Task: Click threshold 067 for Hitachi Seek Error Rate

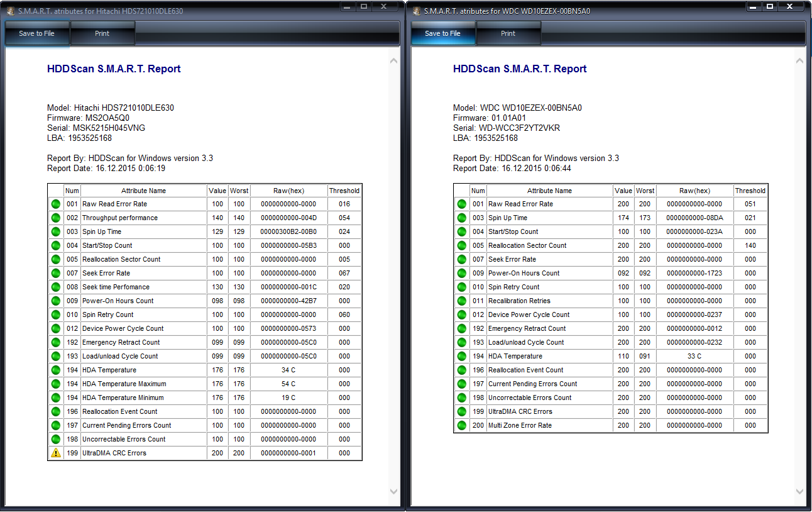Action: [344, 273]
